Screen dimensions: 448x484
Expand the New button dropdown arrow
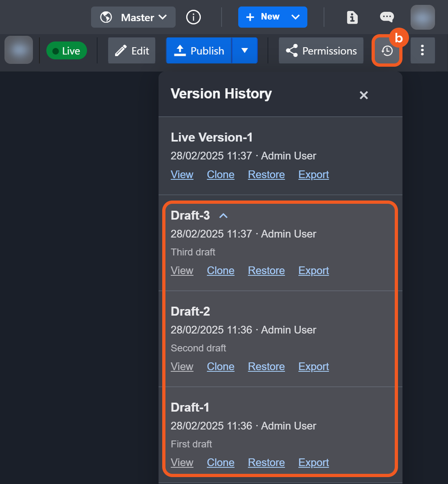296,17
